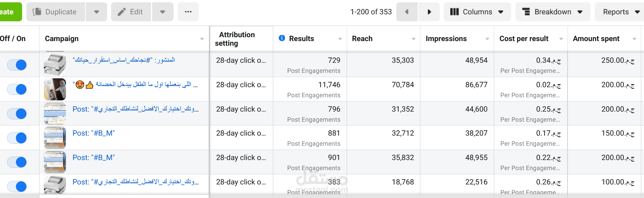Screen dimensions: 644x198
Task: Sort by the Impressions column header
Action: [446, 39]
